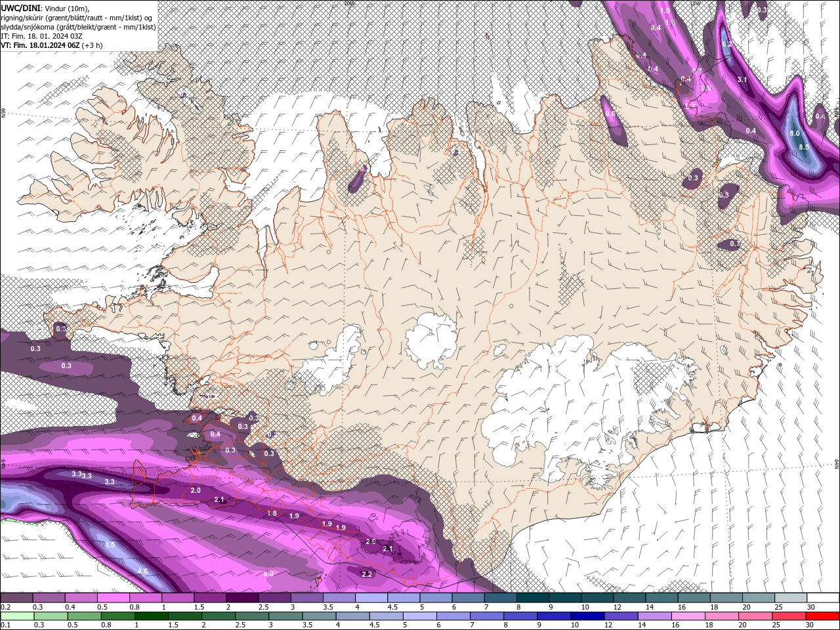Select the light gray 25 swatch, upper legend row
This screenshot has height=630, width=840.
[791, 598]
